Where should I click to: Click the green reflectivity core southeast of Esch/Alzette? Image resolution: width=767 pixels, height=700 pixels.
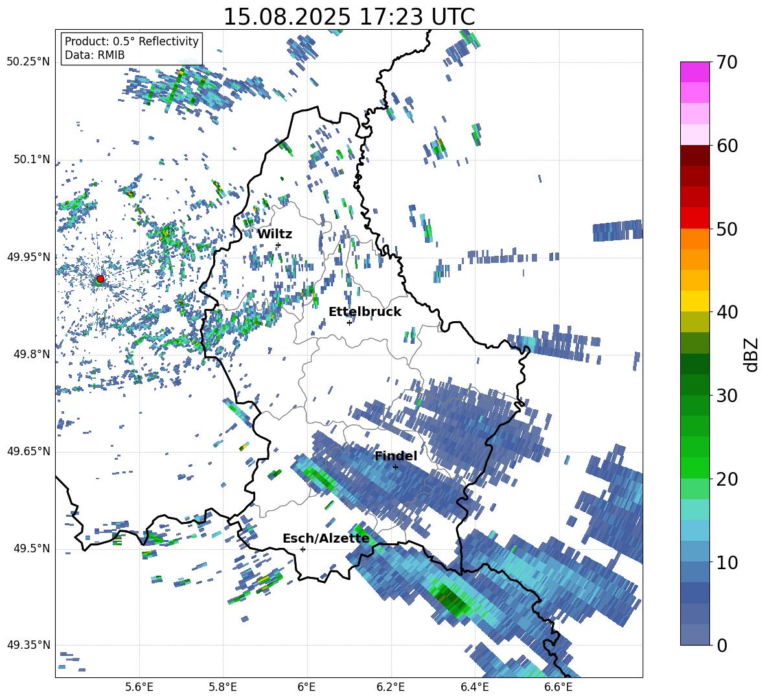coord(452,598)
